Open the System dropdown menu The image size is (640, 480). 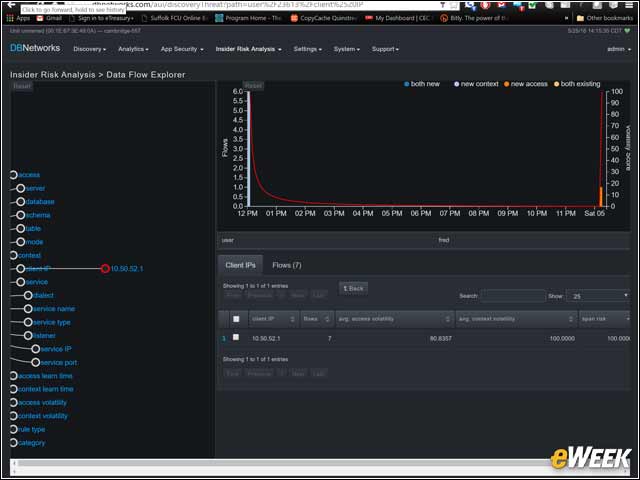(x=347, y=49)
